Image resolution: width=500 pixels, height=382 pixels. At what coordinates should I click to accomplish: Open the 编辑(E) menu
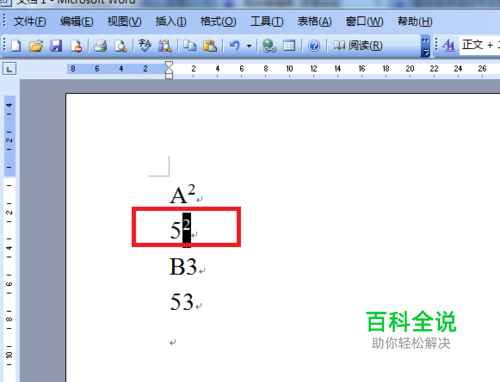pyautogui.click(x=77, y=22)
